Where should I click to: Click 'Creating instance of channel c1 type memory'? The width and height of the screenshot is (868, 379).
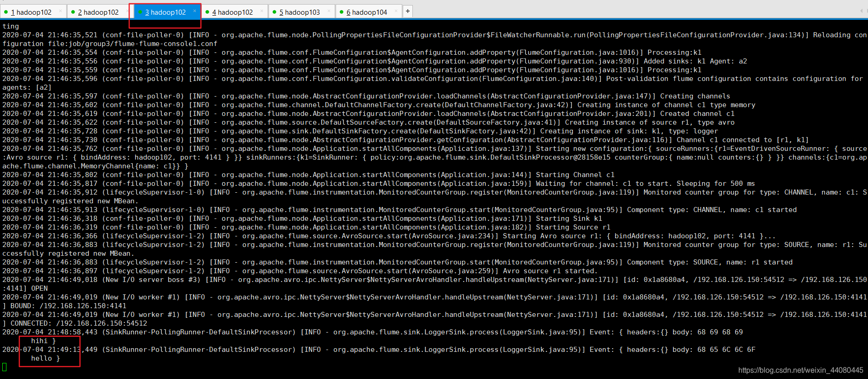tap(666, 105)
